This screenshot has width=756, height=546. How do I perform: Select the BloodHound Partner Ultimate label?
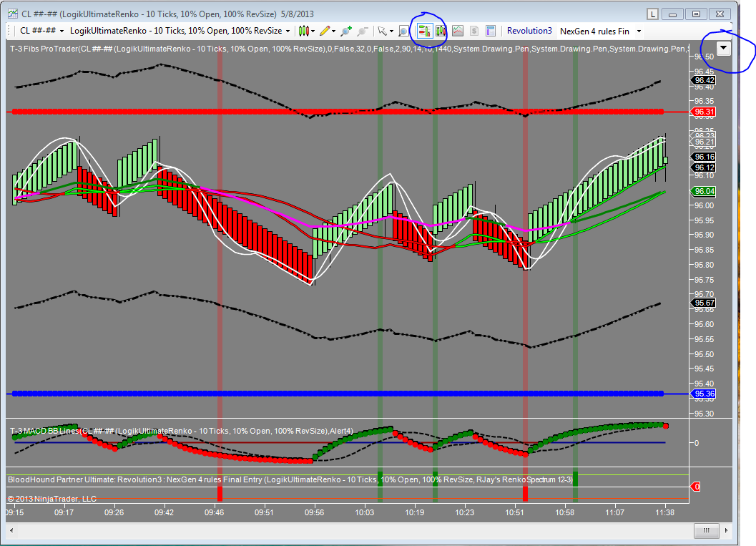[x=290, y=479]
